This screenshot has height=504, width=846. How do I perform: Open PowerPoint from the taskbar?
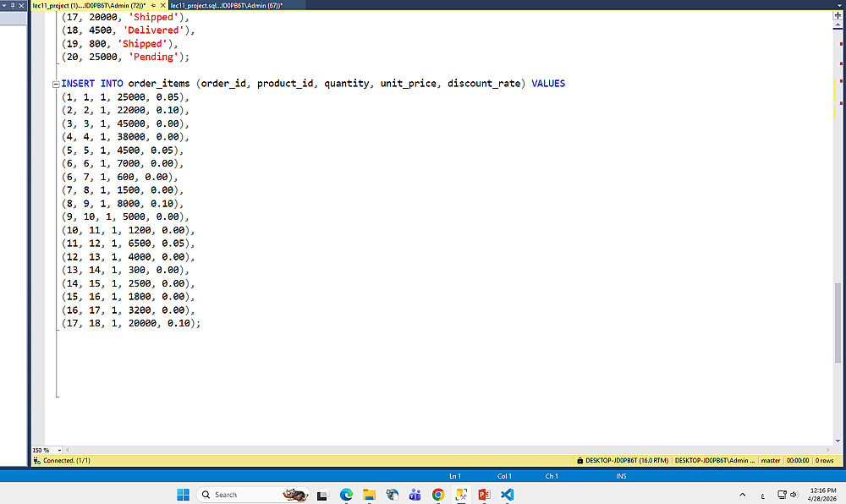click(x=484, y=495)
